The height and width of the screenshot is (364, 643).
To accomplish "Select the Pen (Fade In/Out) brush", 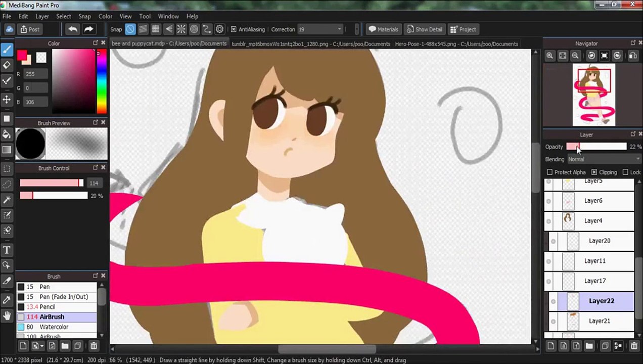I will pos(57,297).
